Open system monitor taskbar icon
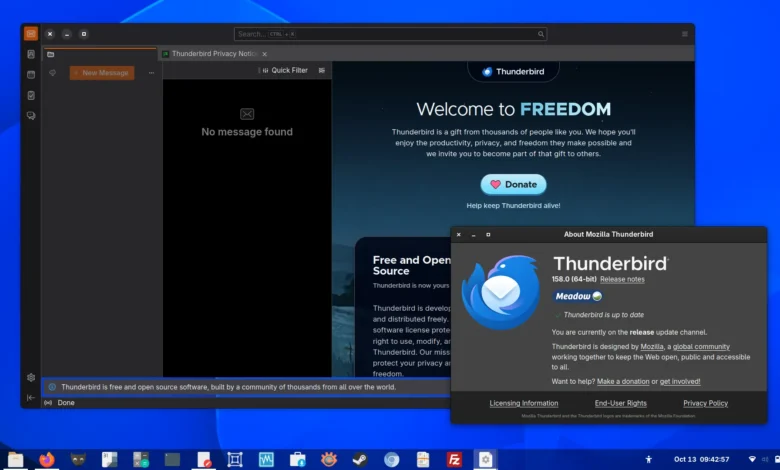Image resolution: width=780 pixels, height=470 pixels. [x=266, y=460]
